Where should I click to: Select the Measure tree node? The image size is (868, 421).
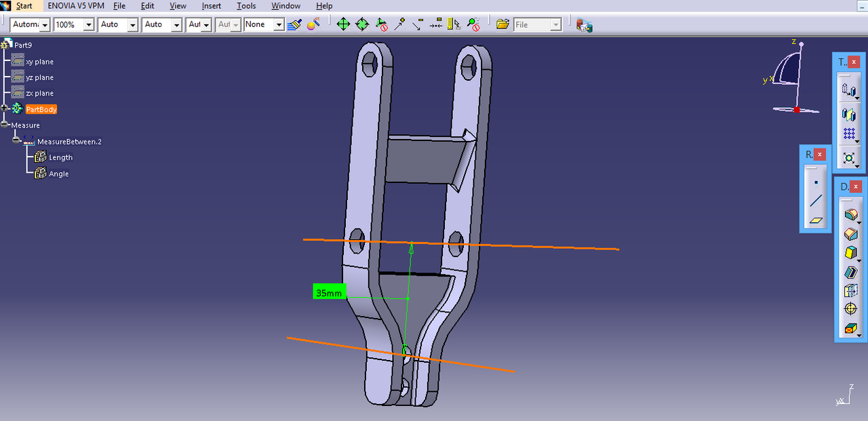coord(25,125)
